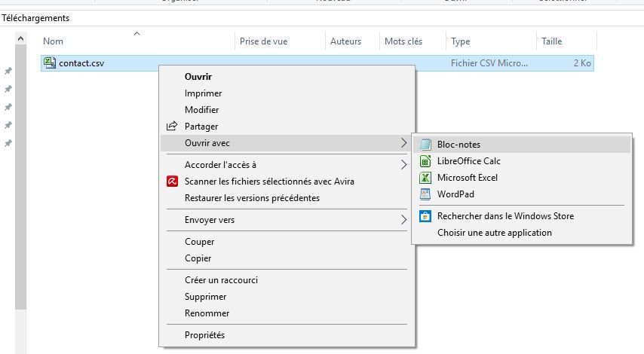Click Choisir une autre application
The height and width of the screenshot is (354, 644).
(494, 233)
